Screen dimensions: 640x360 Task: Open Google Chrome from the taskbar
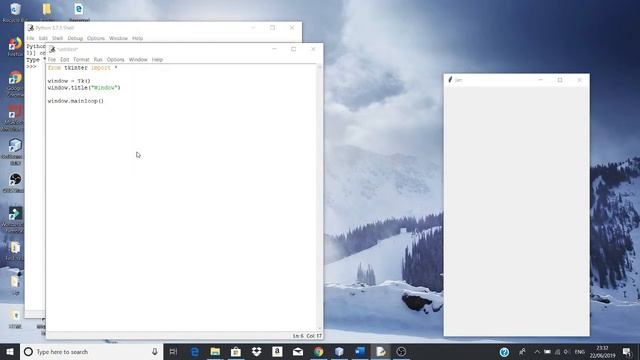pos(318,351)
